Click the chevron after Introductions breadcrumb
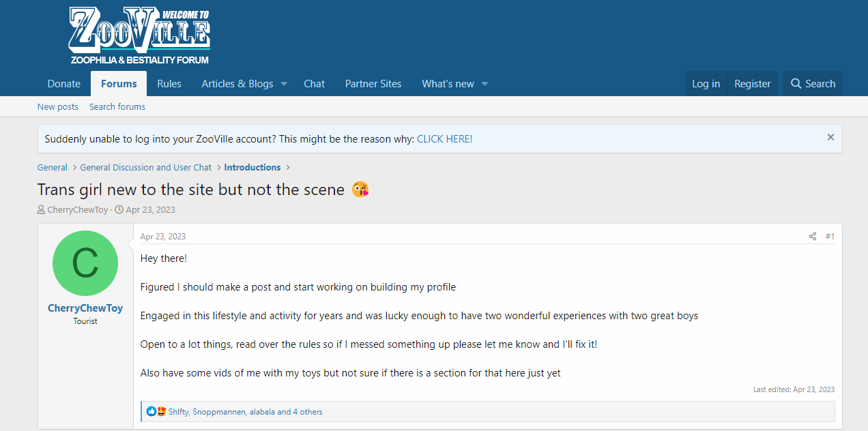This screenshot has width=868, height=431. point(289,168)
